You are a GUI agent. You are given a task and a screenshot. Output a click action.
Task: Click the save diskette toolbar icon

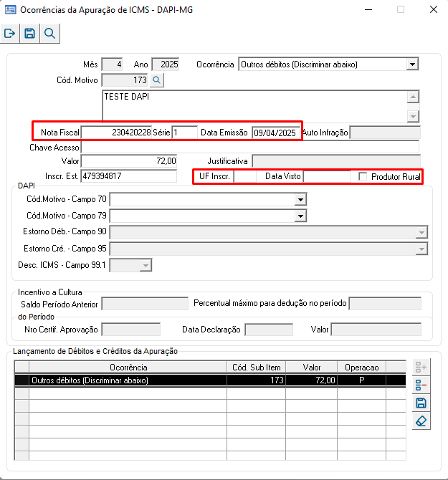click(x=29, y=34)
